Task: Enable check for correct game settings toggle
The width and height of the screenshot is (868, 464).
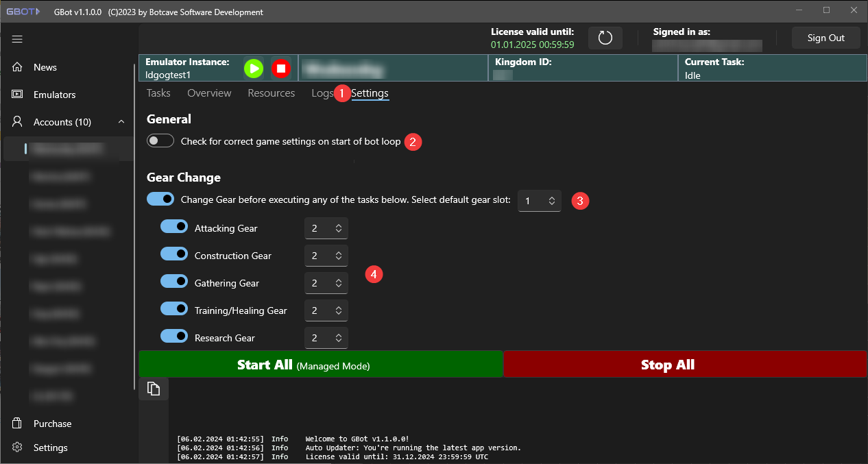Action: click(160, 141)
